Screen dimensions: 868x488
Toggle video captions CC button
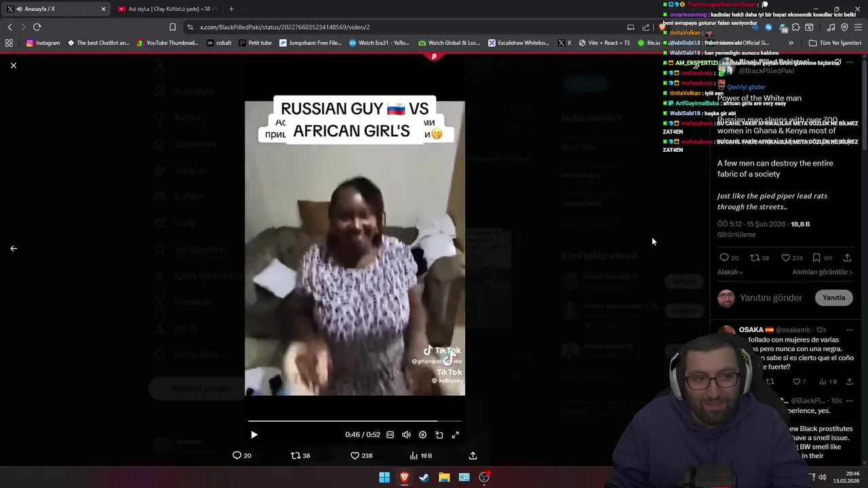click(x=390, y=434)
